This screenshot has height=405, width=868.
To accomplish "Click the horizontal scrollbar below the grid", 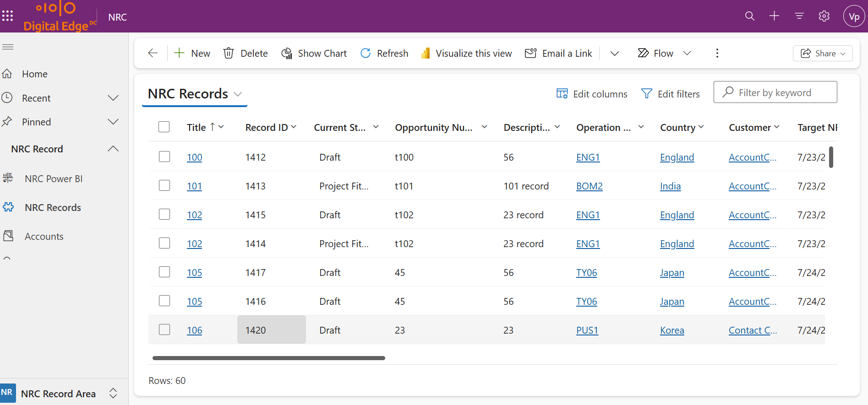I will click(x=268, y=358).
